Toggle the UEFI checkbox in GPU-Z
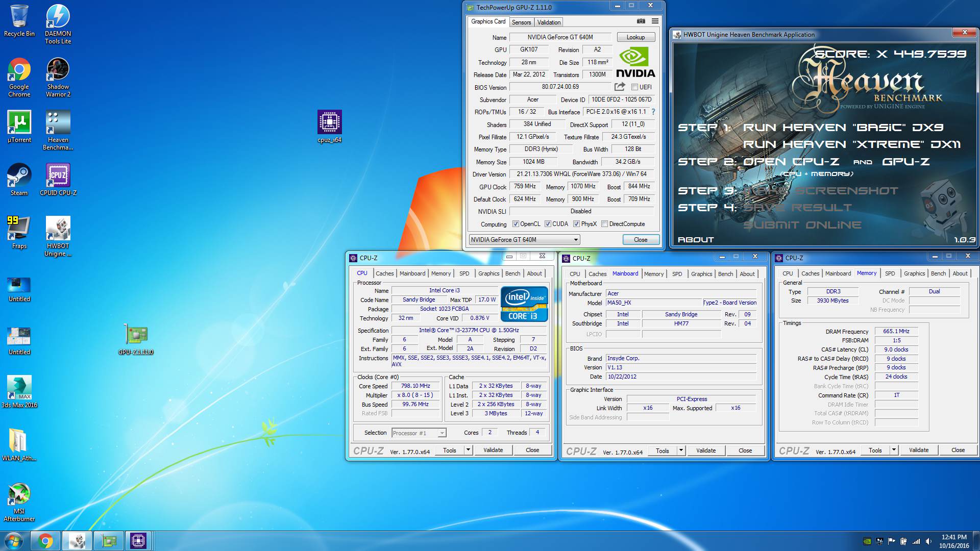 tap(634, 87)
